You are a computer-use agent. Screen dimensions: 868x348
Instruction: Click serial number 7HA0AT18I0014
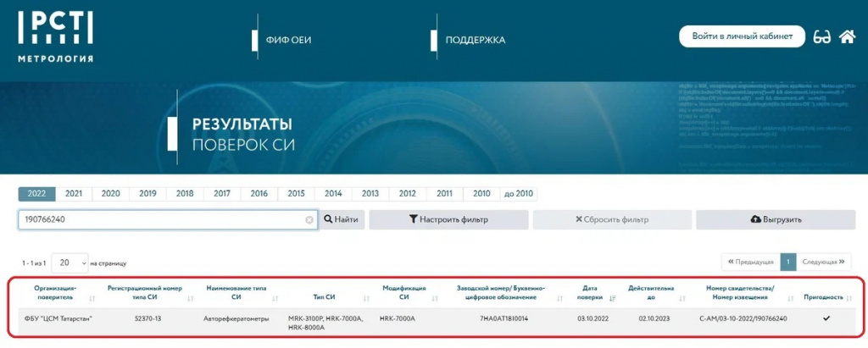click(x=504, y=318)
